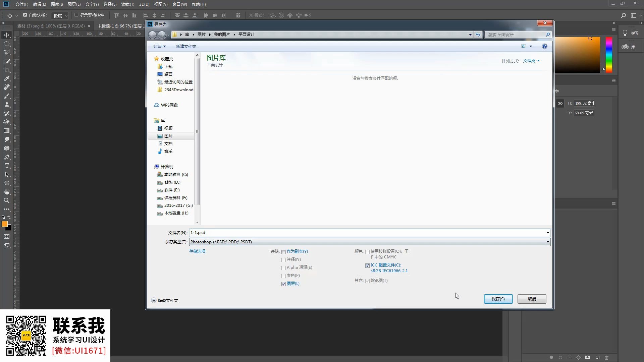Collapse the Hide Folders (隐藏文件夹) expander
Screen dimensions: 644x362
pos(165,300)
